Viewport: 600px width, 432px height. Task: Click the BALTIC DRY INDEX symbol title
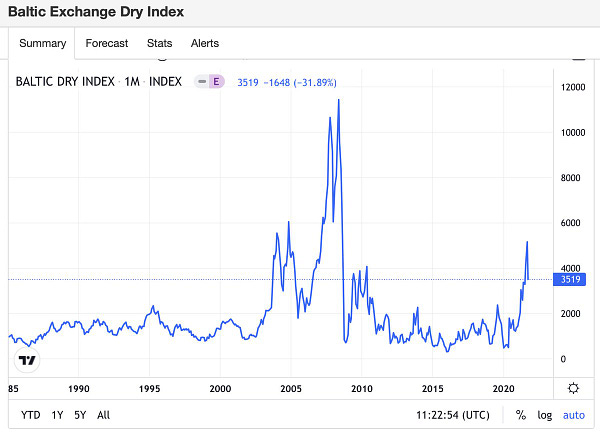(65, 82)
